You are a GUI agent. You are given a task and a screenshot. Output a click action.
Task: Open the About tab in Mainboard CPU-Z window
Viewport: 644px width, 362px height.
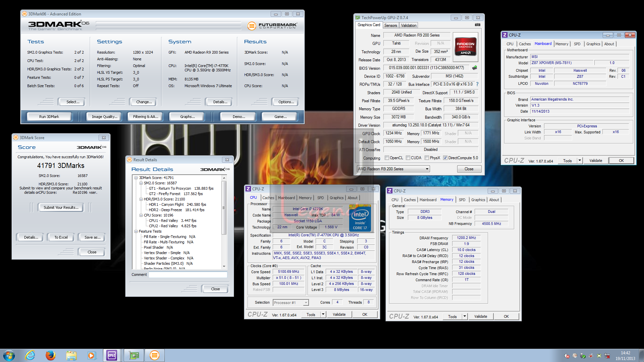pos(609,44)
